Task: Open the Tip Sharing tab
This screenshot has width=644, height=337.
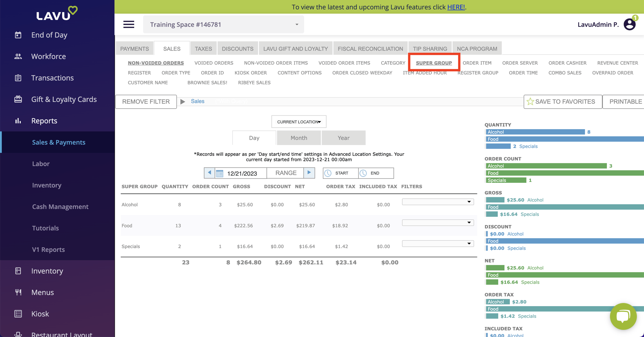Action: click(430, 49)
